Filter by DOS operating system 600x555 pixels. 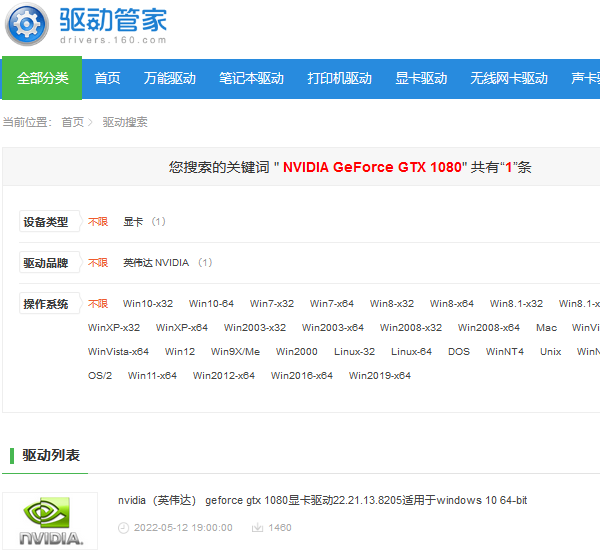pyautogui.click(x=459, y=352)
